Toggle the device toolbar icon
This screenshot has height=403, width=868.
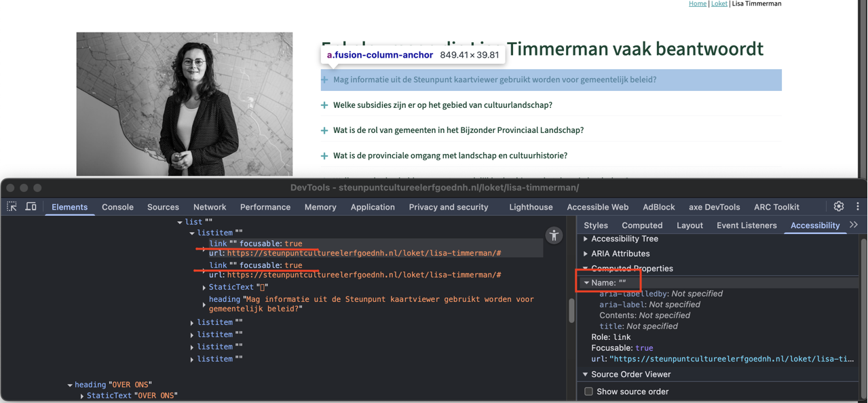click(x=31, y=207)
